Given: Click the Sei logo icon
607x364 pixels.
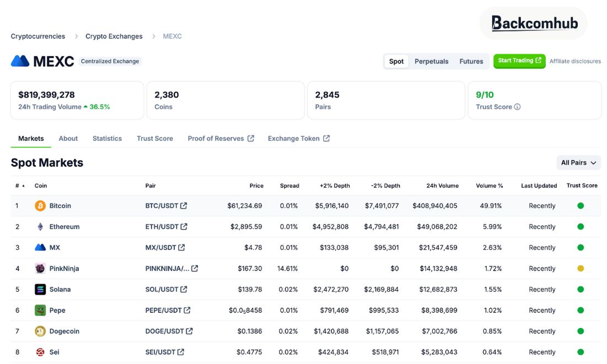Looking at the screenshot, I should (x=40, y=352).
